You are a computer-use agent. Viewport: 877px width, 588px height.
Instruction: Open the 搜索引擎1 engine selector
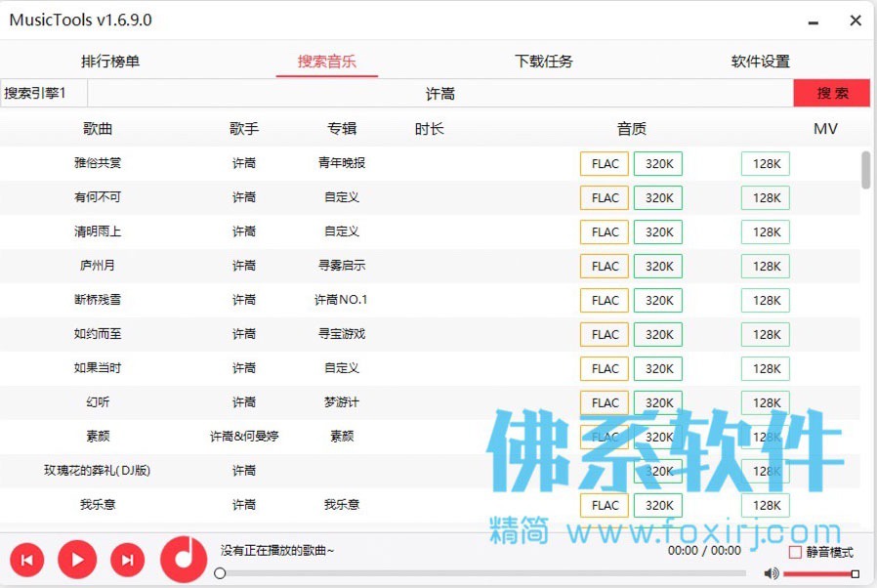click(44, 93)
